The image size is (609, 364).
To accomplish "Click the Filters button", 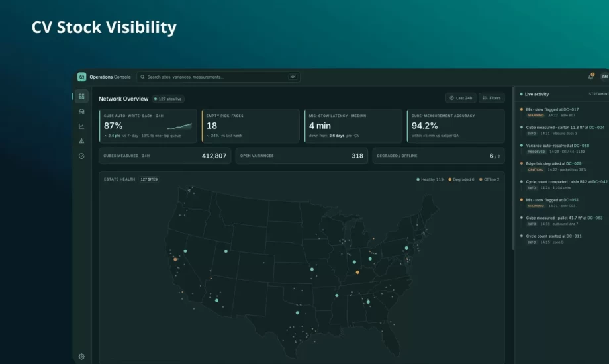I will coord(492,98).
